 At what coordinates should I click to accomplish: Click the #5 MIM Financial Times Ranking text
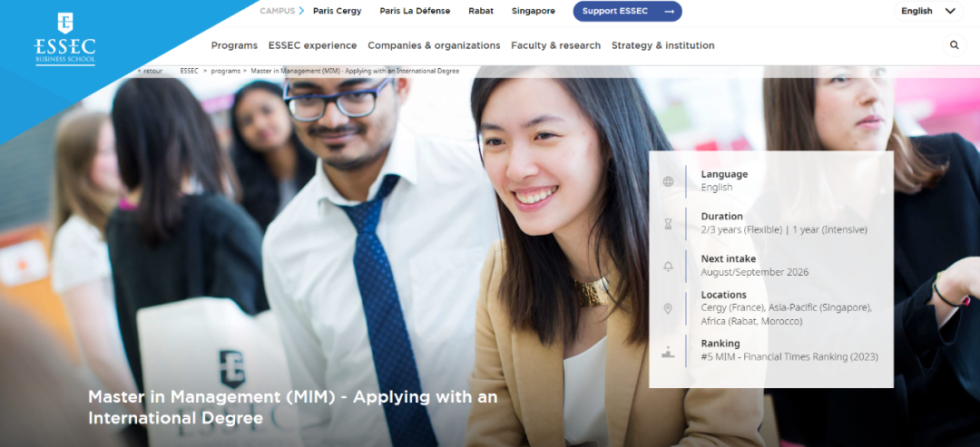point(789,357)
